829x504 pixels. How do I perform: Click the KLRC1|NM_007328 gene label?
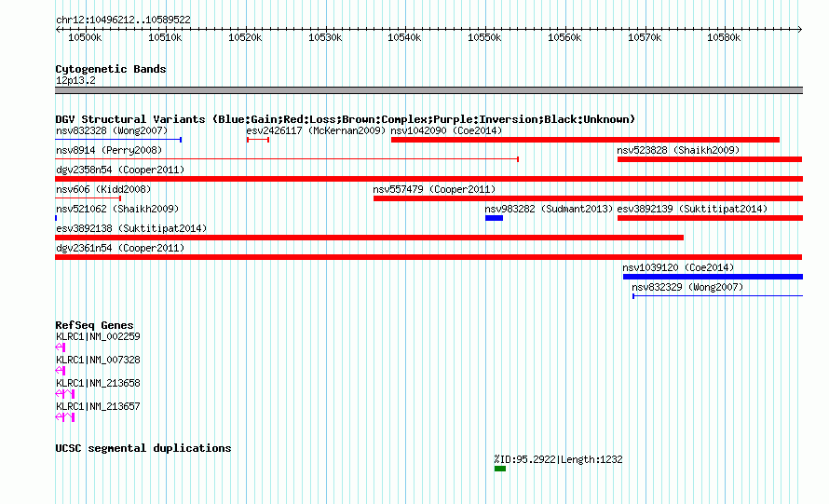[x=98, y=360]
